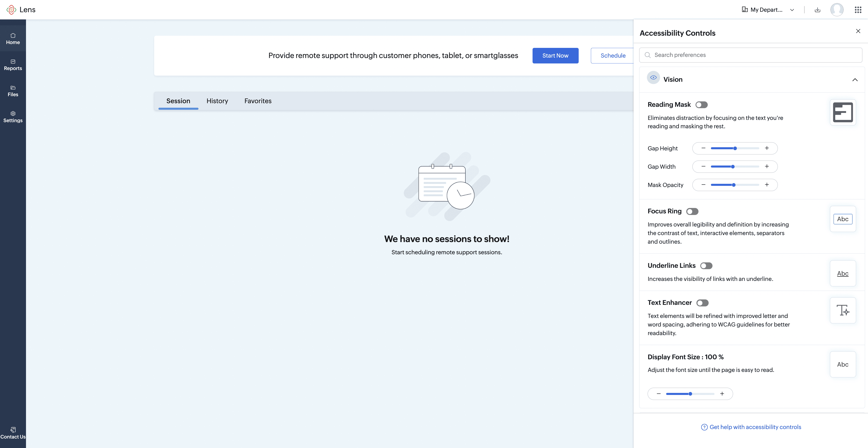The height and width of the screenshot is (448, 868).
Task: Collapse the Vision section chevron
Action: pyautogui.click(x=855, y=80)
